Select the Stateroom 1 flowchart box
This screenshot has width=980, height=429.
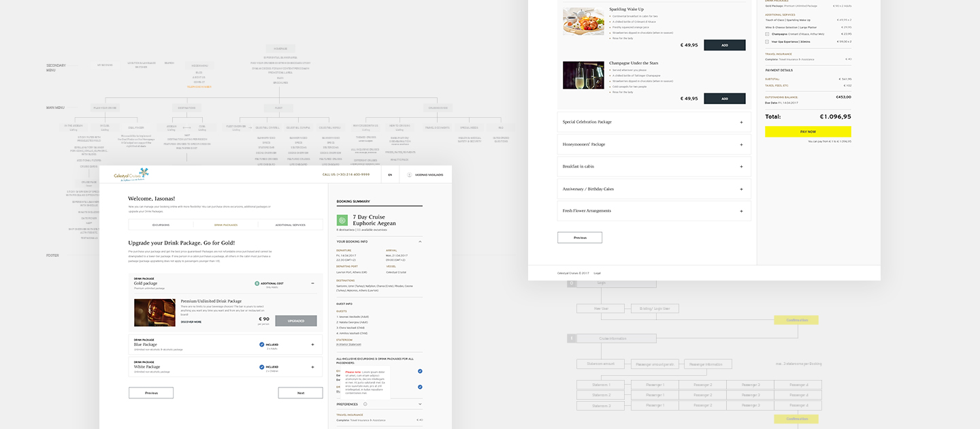point(601,385)
